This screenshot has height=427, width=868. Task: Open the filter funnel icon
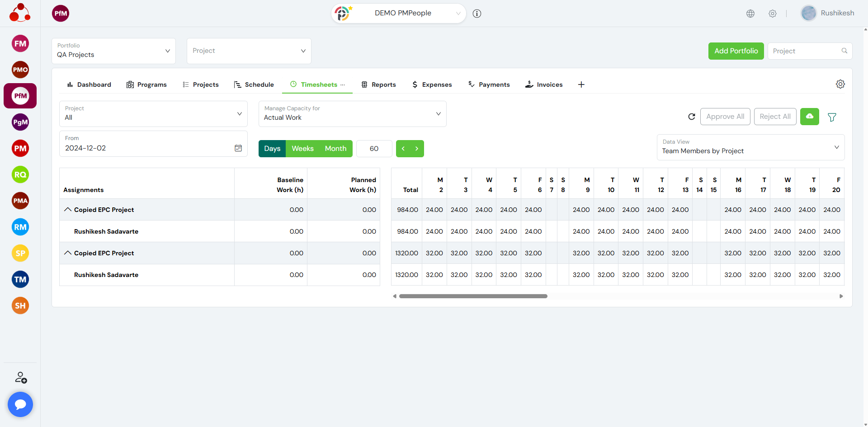click(831, 117)
